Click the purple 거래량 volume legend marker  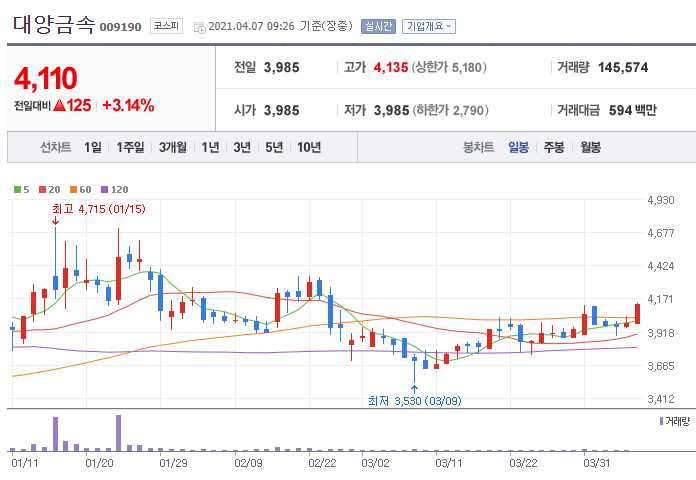(661, 421)
